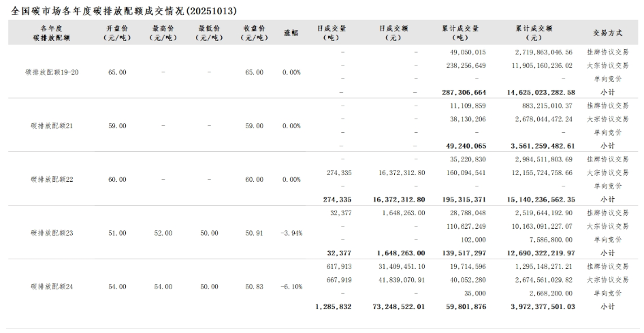The width and height of the screenshot is (644, 333).
Task: Select the 碳排放配额22 row label
Action: (52, 180)
